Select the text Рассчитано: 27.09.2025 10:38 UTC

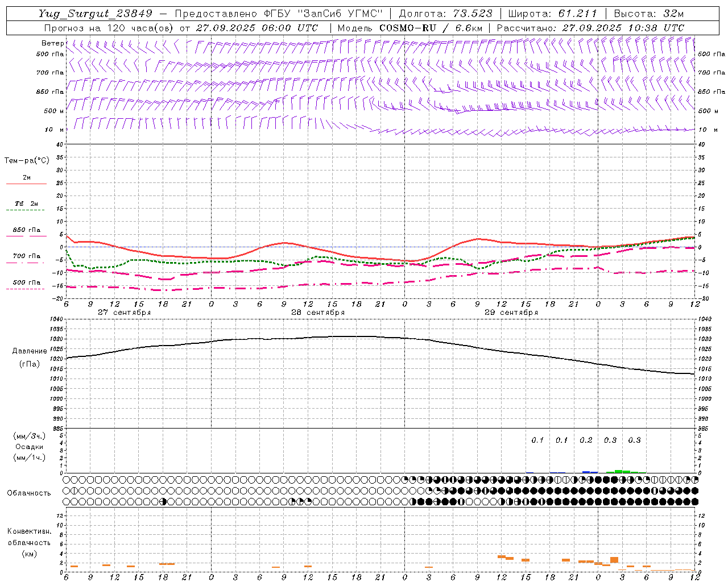point(590,28)
